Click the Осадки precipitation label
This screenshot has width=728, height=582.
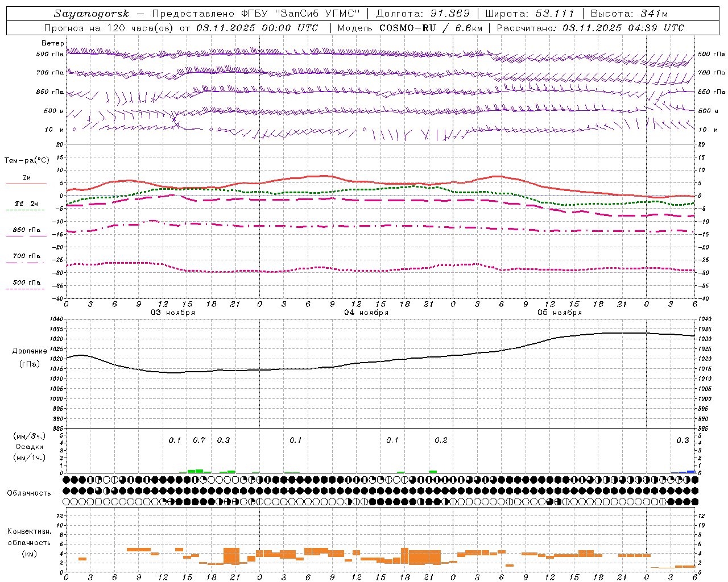pos(30,447)
